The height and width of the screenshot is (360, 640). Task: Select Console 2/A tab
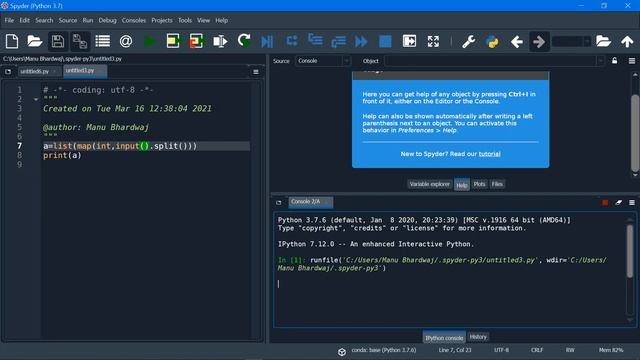(311, 202)
